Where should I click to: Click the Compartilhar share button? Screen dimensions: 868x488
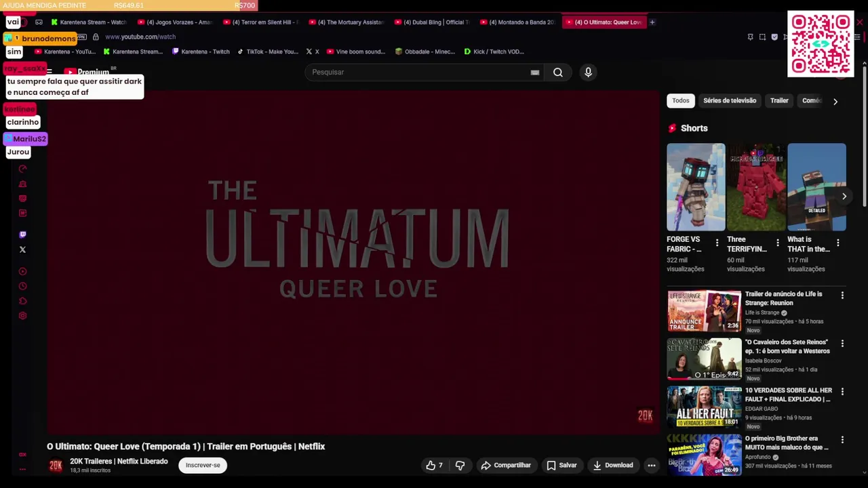[x=506, y=465]
